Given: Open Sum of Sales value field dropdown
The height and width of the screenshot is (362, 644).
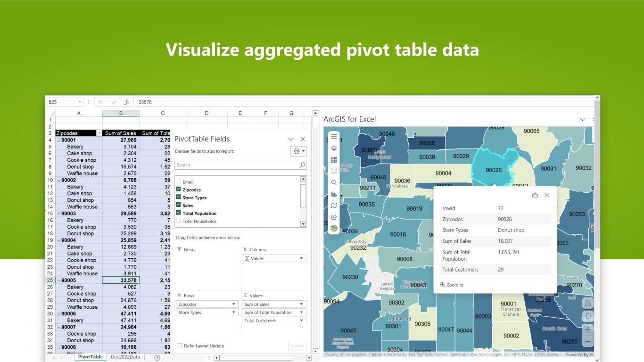Looking at the screenshot, I should point(301,304).
